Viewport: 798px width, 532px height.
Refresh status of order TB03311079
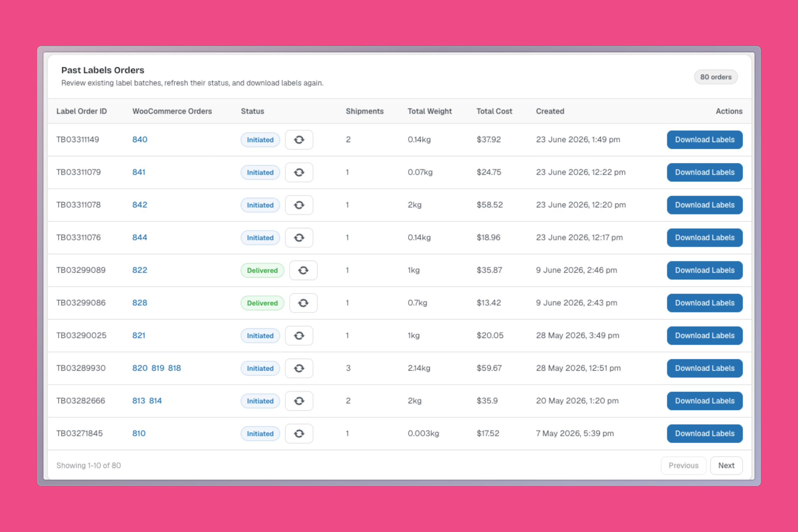click(x=299, y=172)
